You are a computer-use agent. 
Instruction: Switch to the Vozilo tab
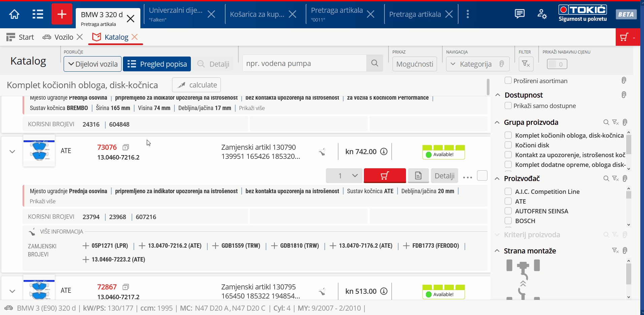pos(63,37)
